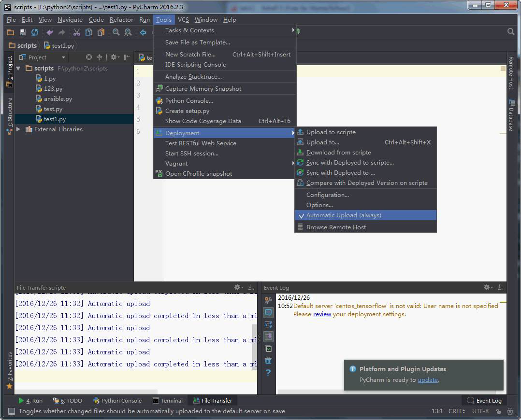The height and width of the screenshot is (420, 521).
Task: Click scroll from source target icon
Action: [x=89, y=57]
